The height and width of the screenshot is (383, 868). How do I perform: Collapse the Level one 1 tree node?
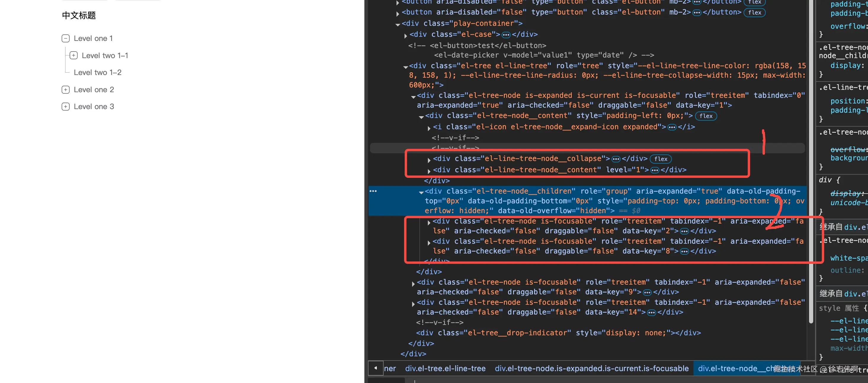coord(66,39)
